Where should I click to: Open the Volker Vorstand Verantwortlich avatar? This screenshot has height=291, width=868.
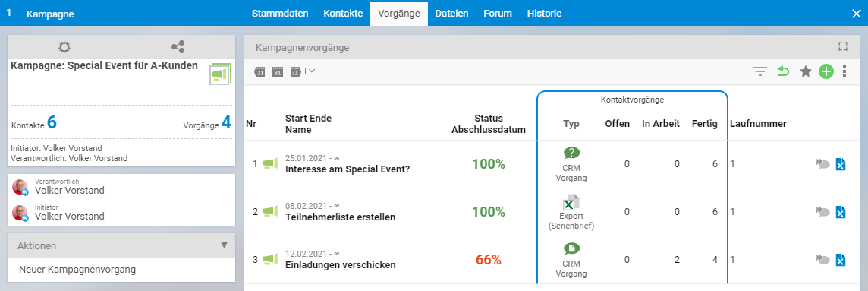point(20,188)
